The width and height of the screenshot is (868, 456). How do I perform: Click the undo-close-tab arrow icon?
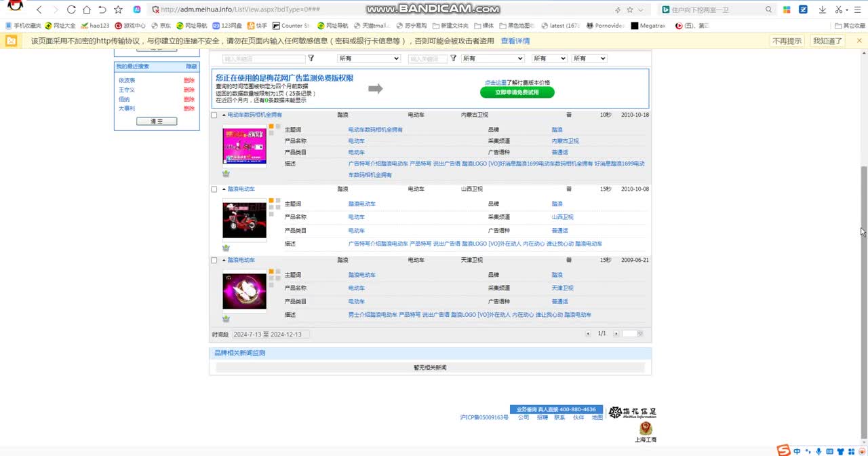click(102, 9)
